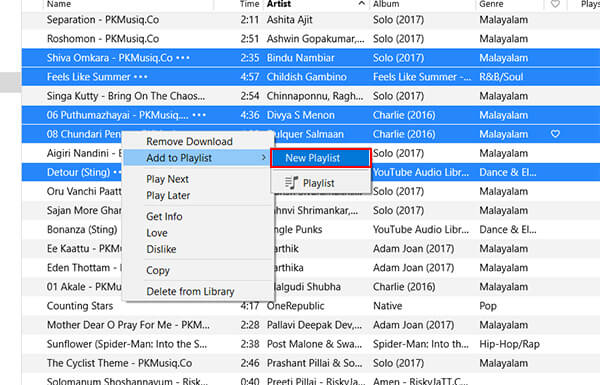Toggle the heart on 08 Chundari Penne row
This screenshot has width=600, height=385.
pos(555,134)
